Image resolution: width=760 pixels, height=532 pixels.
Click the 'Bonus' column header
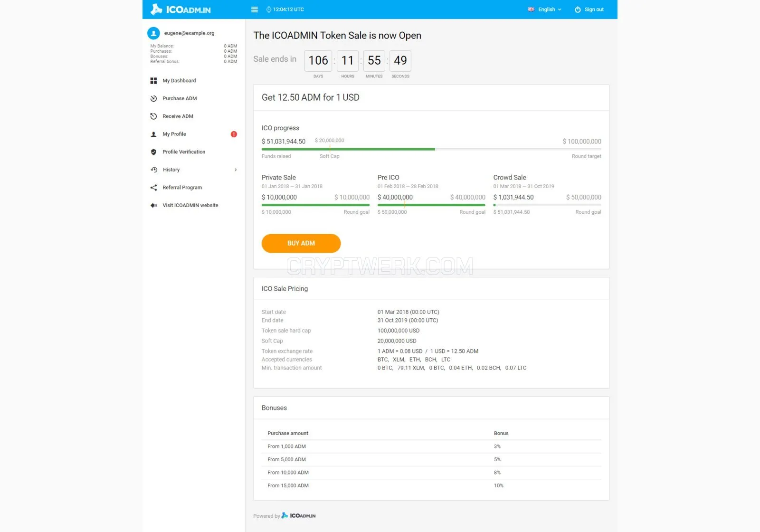pyautogui.click(x=501, y=433)
